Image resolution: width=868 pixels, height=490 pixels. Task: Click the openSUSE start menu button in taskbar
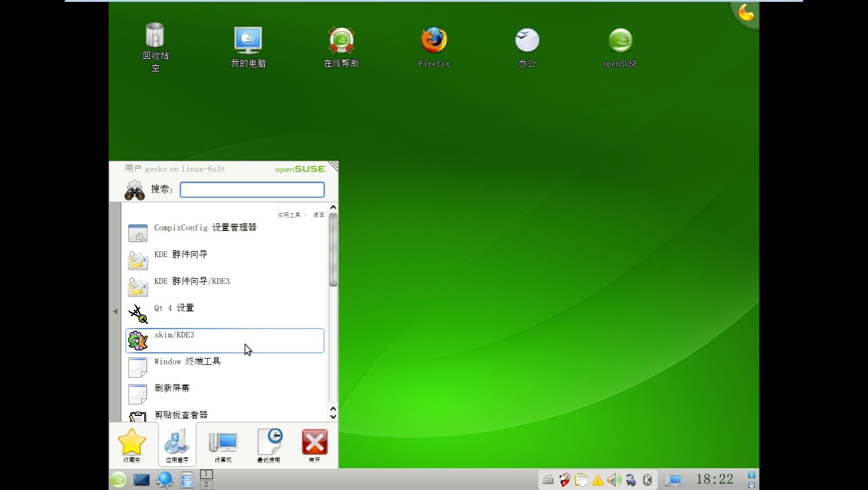click(119, 480)
